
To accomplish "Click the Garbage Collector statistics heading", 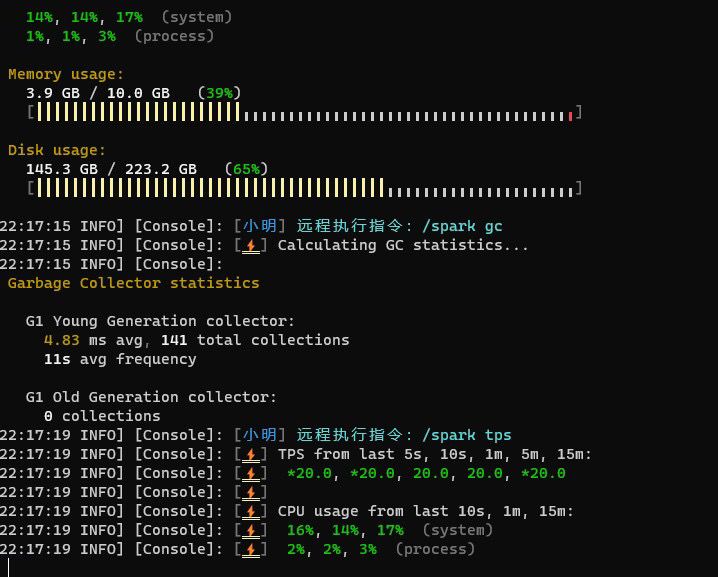I will pyautogui.click(x=133, y=283).
